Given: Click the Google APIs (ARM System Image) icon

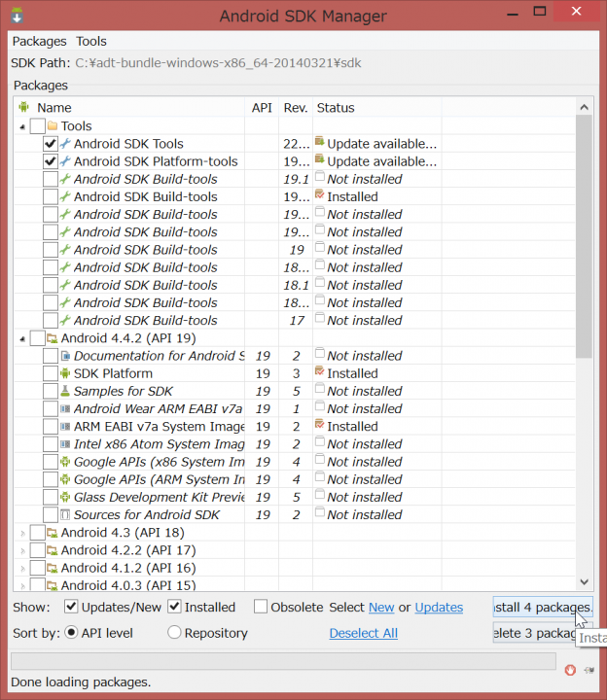Looking at the screenshot, I should pos(65,479).
